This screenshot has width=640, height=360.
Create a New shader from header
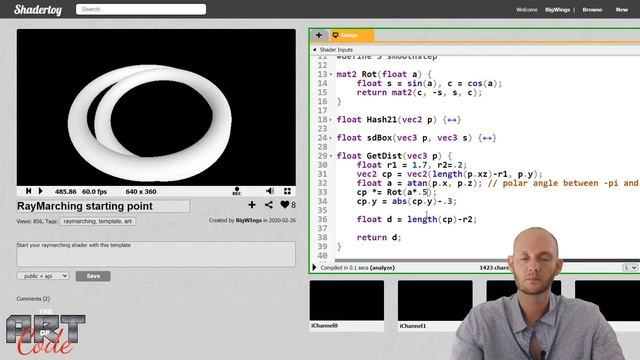(622, 9)
